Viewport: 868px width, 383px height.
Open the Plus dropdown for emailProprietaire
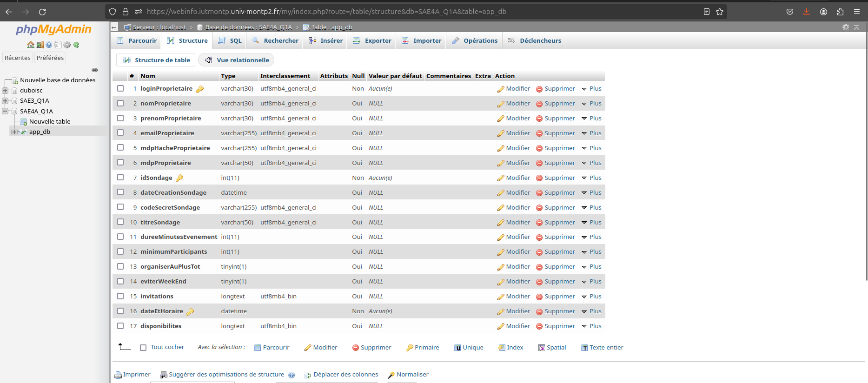591,133
